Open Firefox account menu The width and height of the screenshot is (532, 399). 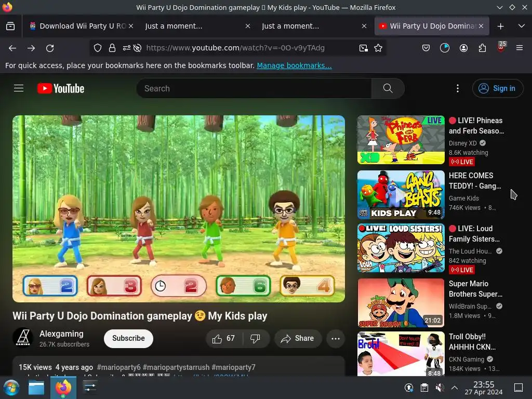pyautogui.click(x=463, y=48)
